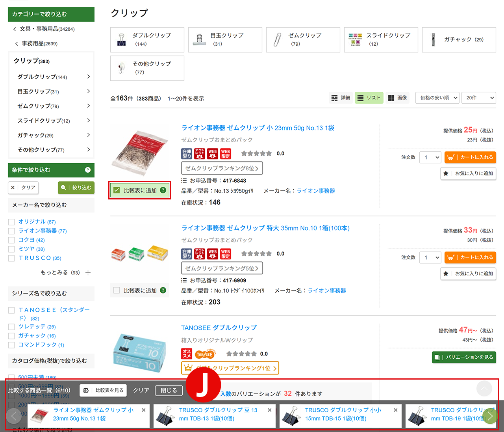Switch to 詳細 view mode
The width and height of the screenshot is (504, 432).
341,98
